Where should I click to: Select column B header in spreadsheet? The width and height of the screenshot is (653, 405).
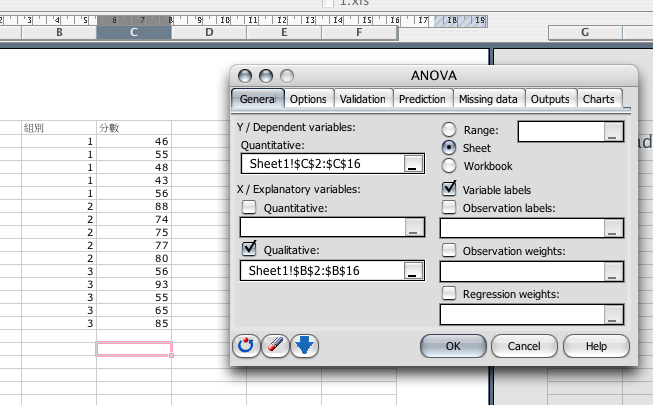59,32
